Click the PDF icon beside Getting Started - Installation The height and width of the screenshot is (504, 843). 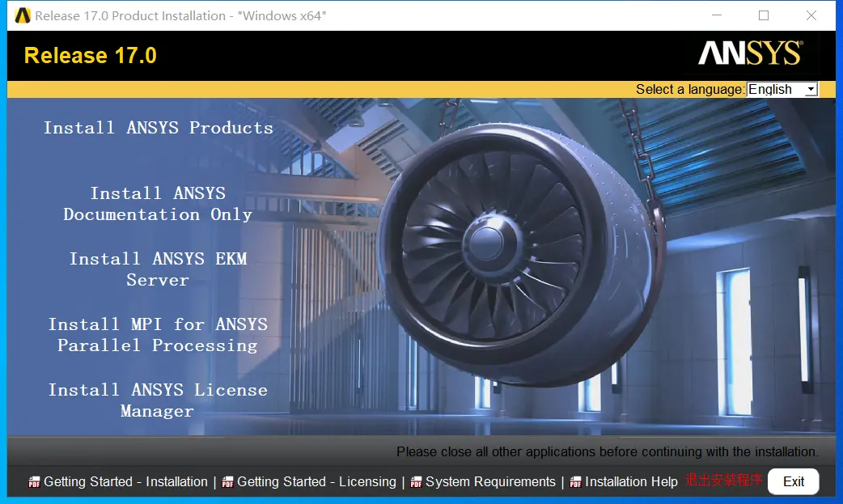point(35,482)
